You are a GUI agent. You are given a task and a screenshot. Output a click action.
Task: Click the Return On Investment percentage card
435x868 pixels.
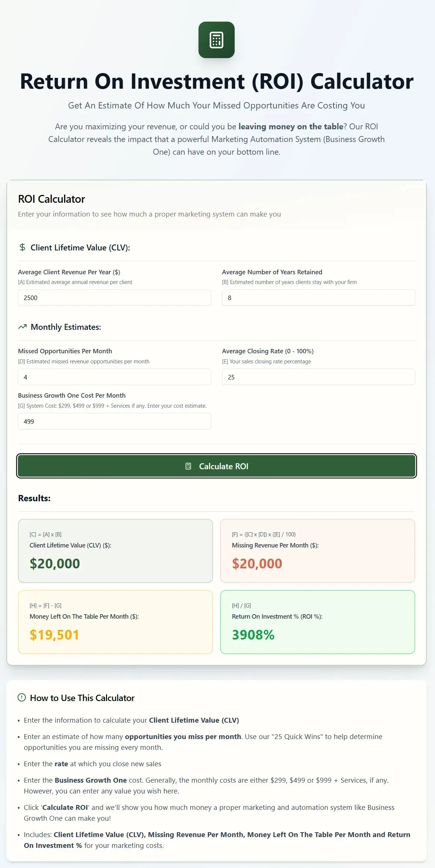317,622
